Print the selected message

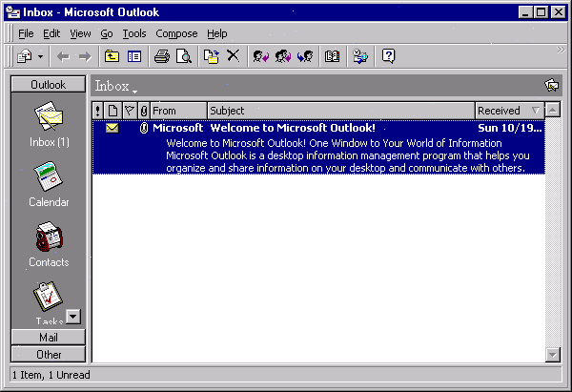tap(162, 56)
